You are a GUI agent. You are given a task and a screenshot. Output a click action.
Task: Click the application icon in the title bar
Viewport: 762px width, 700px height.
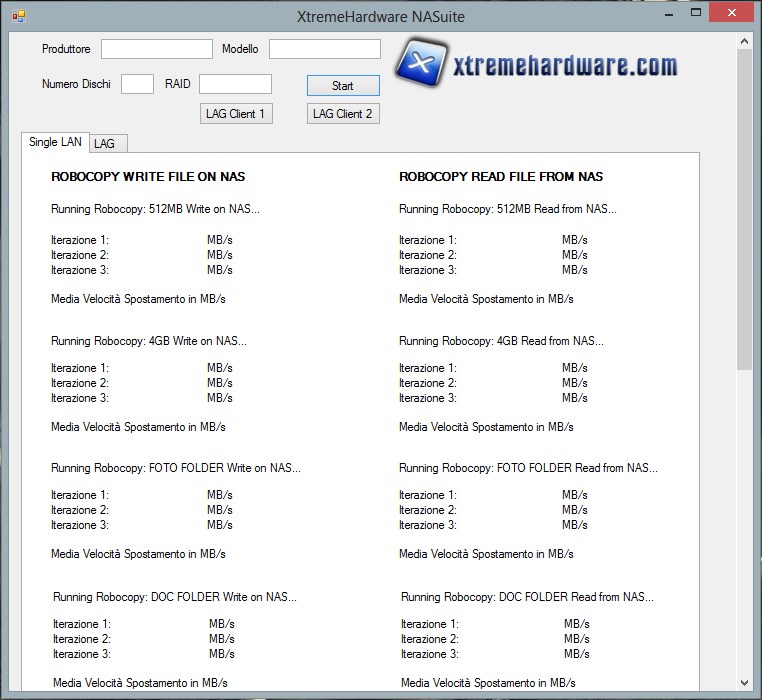click(x=18, y=16)
